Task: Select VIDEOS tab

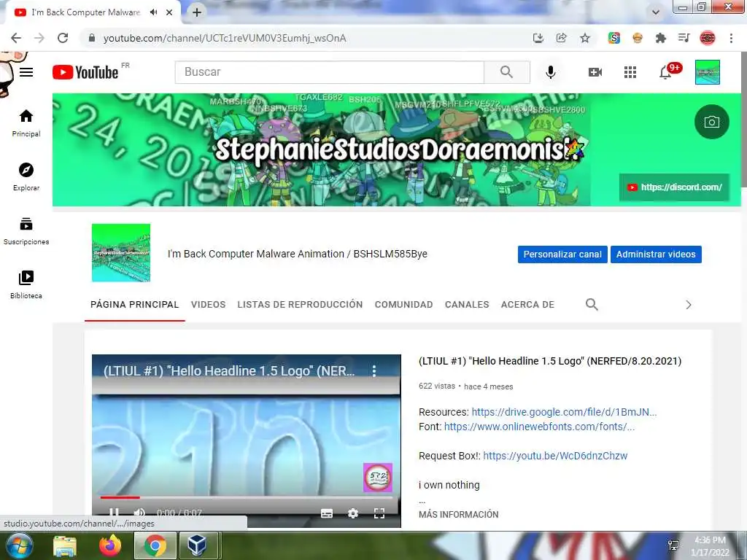Action: tap(208, 304)
